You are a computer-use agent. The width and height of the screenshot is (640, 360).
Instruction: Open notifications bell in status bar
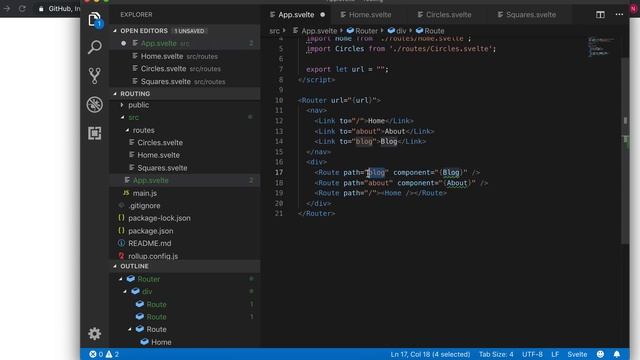[617, 354]
